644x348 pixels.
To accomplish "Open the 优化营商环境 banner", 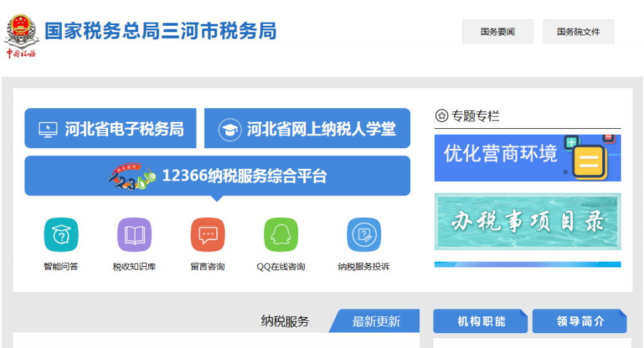I will (527, 158).
